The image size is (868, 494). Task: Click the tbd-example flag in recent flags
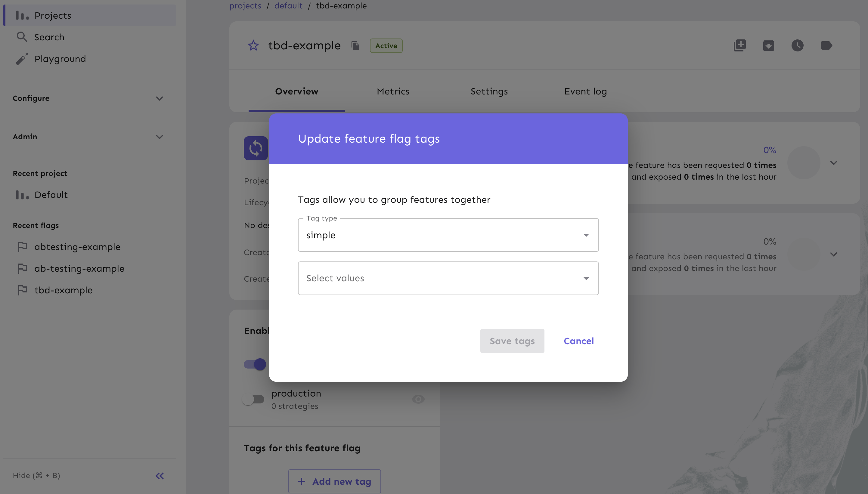pos(64,290)
